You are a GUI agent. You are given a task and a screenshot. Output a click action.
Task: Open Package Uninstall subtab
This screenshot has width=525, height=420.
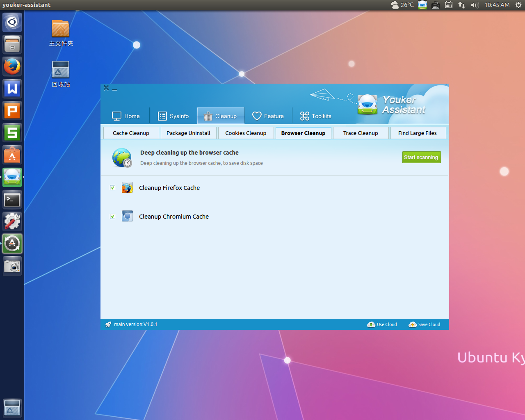[188, 133]
